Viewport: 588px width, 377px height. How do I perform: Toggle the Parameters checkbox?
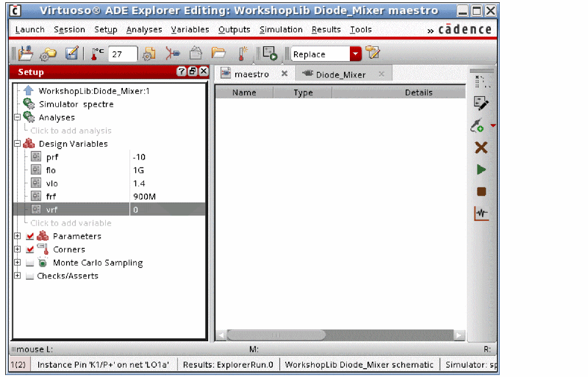31,236
